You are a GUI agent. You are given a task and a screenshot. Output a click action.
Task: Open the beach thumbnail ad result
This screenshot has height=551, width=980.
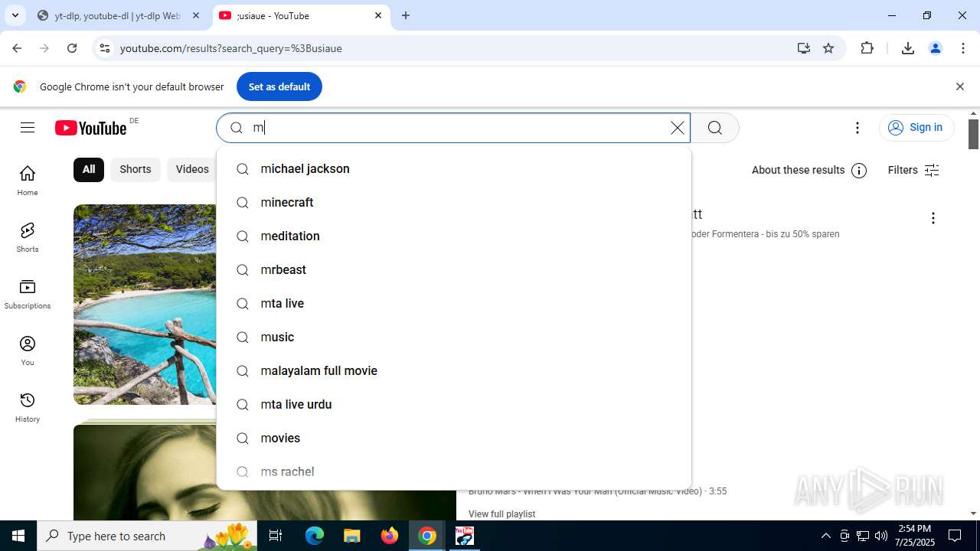click(x=145, y=305)
